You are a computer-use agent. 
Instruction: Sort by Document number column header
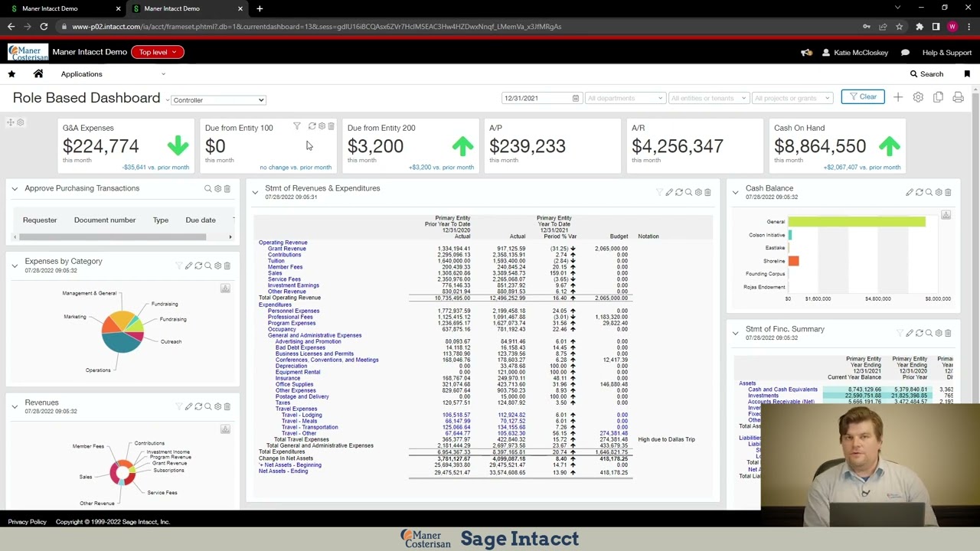pyautogui.click(x=105, y=220)
